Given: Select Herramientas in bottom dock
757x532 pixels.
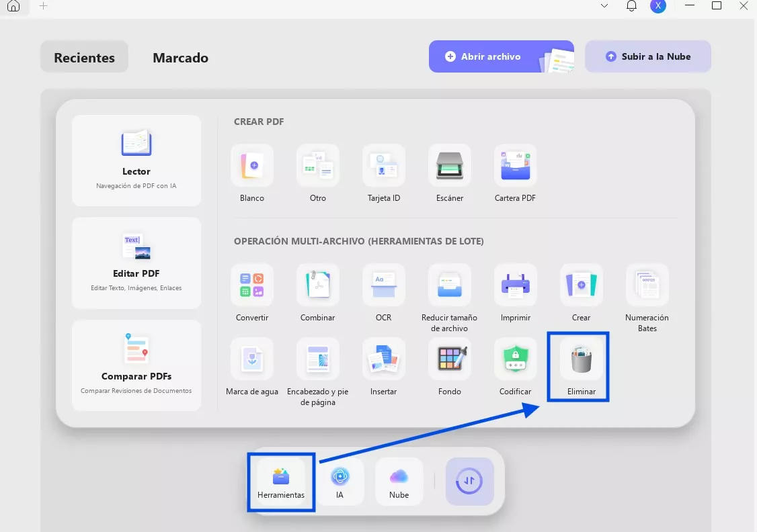Looking at the screenshot, I should 281,482.
